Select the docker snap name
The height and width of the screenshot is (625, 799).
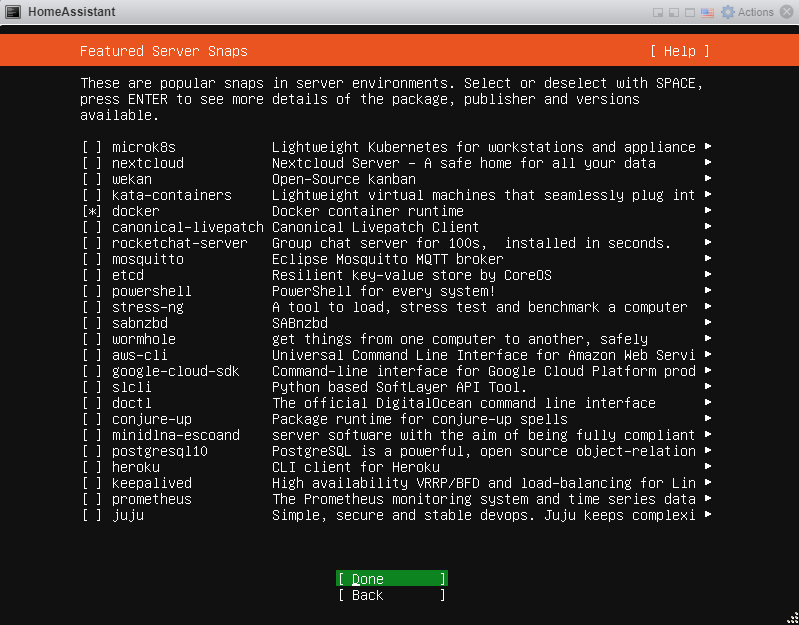[x=136, y=211]
